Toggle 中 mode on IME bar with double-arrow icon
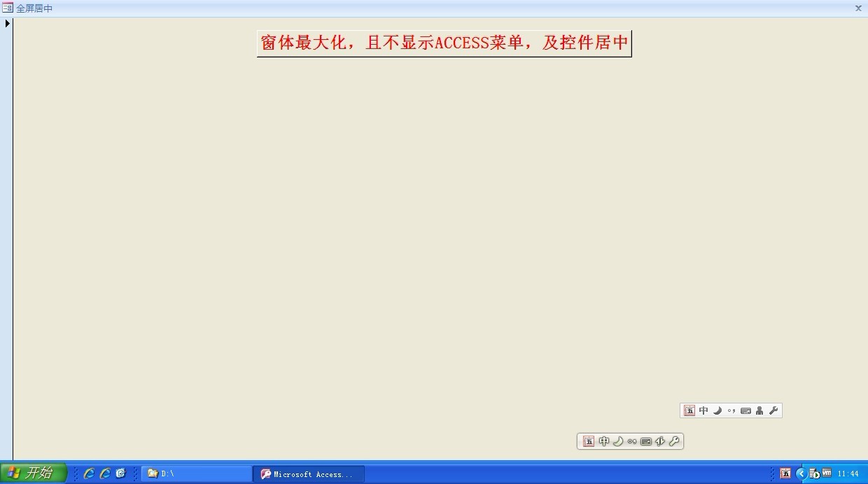Screen dimensions: 868x484 pyautogui.click(x=604, y=441)
